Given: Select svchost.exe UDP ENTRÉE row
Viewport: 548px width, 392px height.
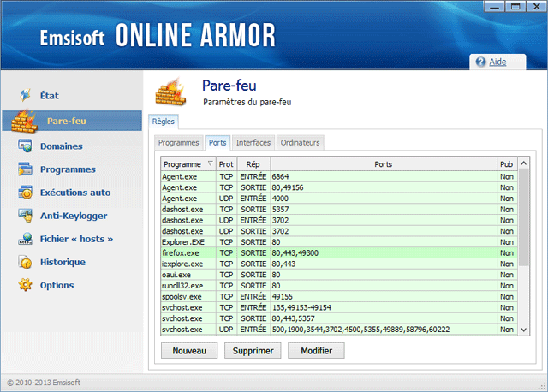Looking at the screenshot, I should [x=339, y=330].
